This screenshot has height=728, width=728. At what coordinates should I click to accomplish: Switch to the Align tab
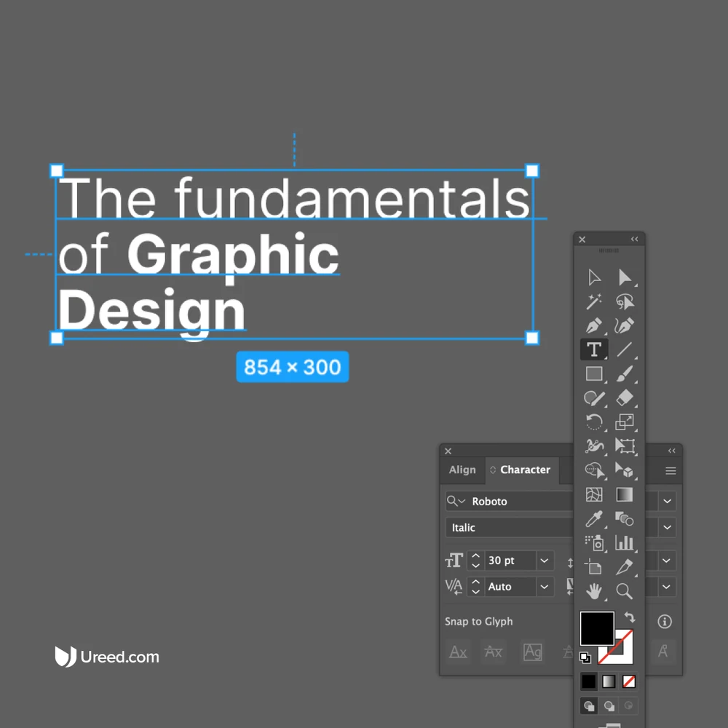point(462,470)
